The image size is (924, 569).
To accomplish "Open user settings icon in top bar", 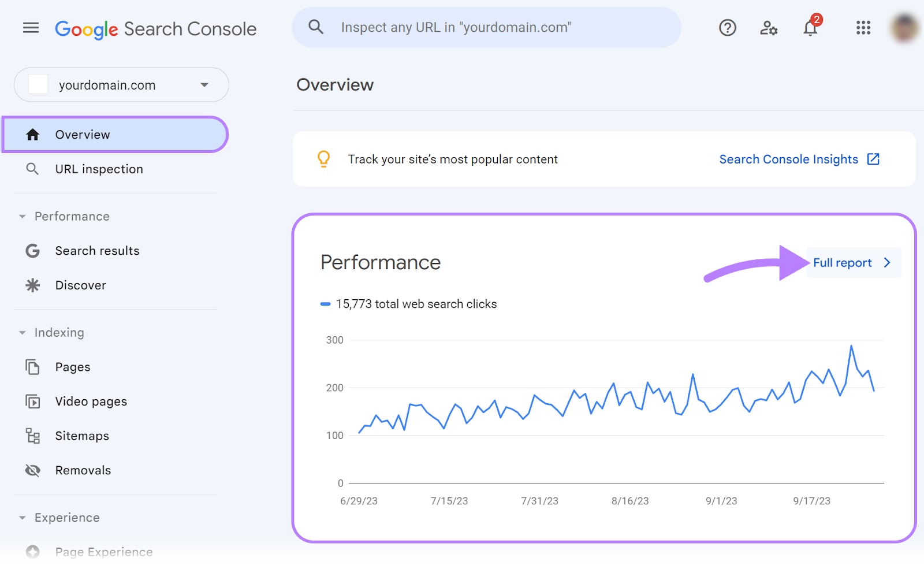I will pyautogui.click(x=768, y=27).
